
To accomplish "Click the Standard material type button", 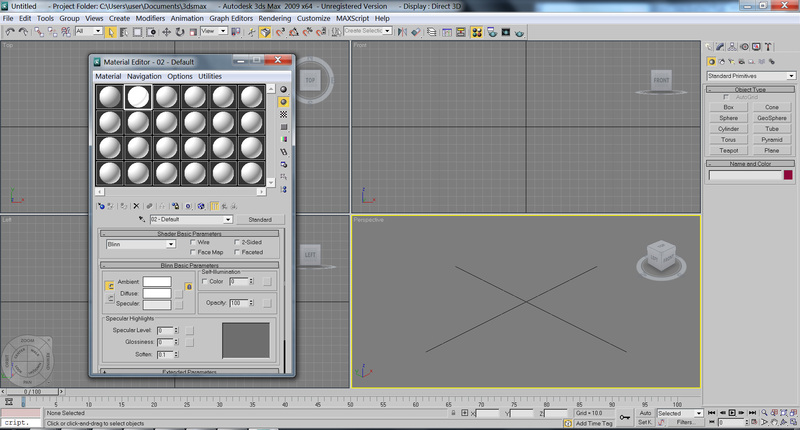I will [x=260, y=219].
